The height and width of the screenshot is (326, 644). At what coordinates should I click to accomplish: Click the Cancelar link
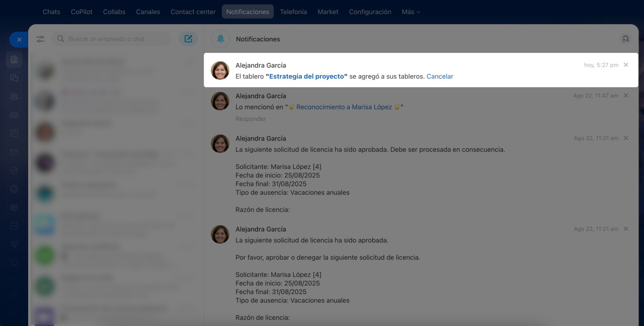click(x=440, y=77)
